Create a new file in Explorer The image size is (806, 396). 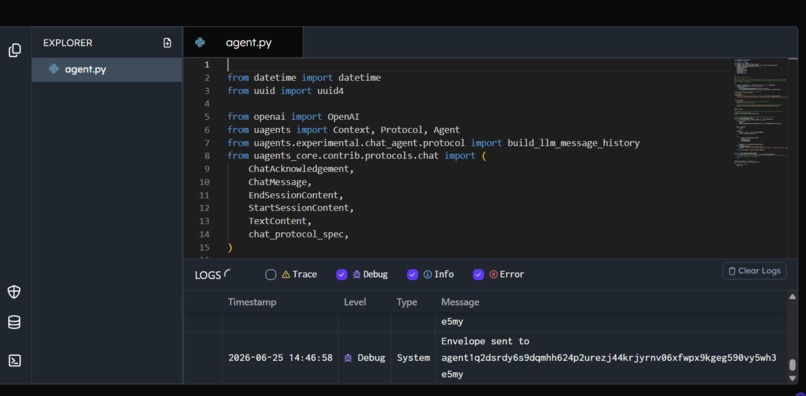167,43
